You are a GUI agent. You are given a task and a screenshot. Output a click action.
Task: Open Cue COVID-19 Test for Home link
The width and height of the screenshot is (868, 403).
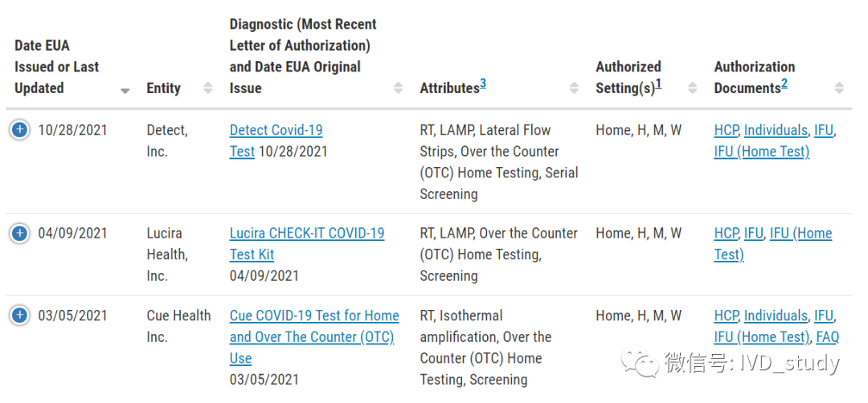pyautogui.click(x=313, y=316)
